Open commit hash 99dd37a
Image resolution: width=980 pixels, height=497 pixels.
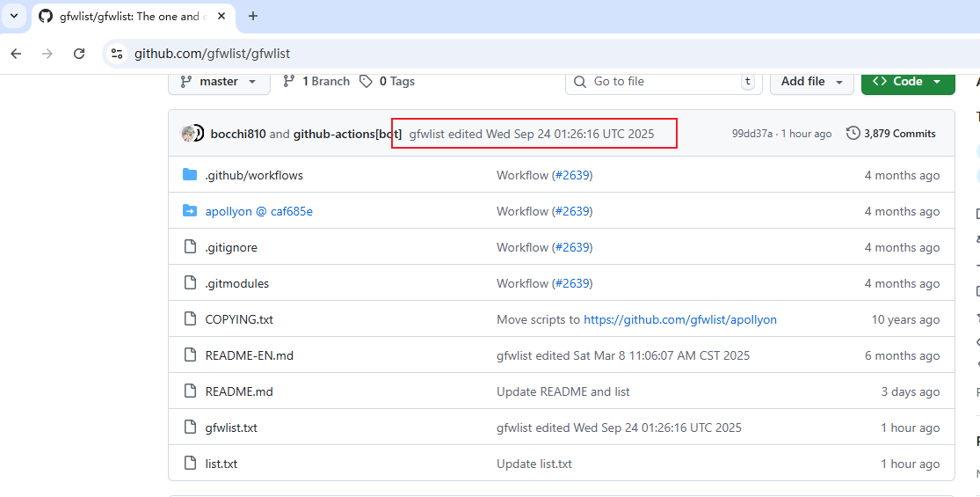(751, 134)
